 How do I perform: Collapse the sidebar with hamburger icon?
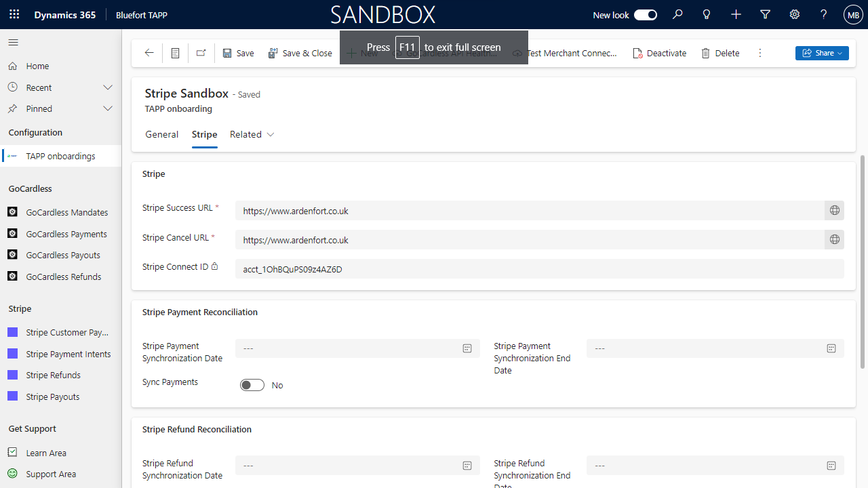pyautogui.click(x=13, y=42)
